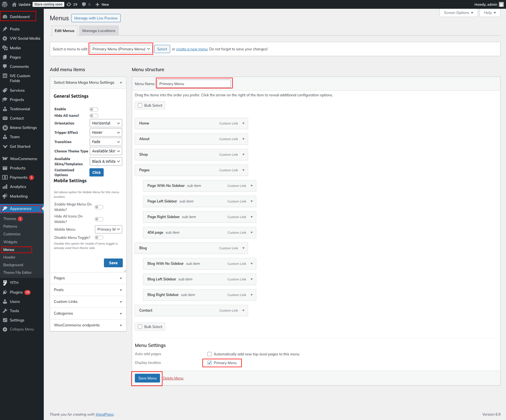Click the Save Menu button
The width and height of the screenshot is (506, 420).
click(x=147, y=378)
